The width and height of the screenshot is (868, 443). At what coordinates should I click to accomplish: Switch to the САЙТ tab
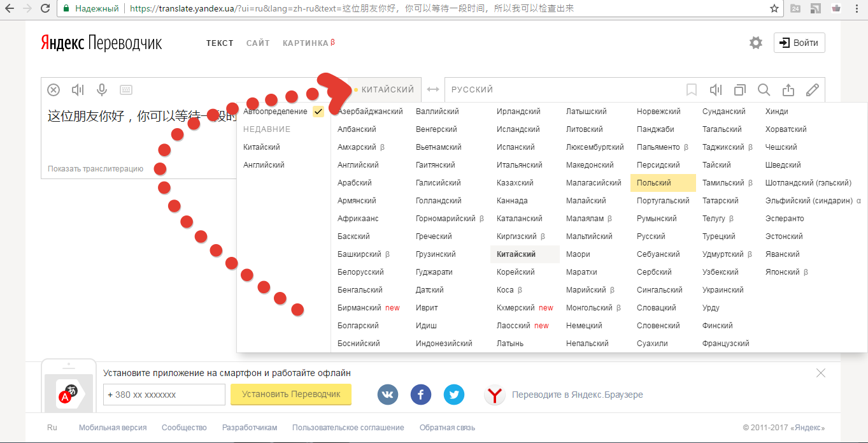coord(258,43)
